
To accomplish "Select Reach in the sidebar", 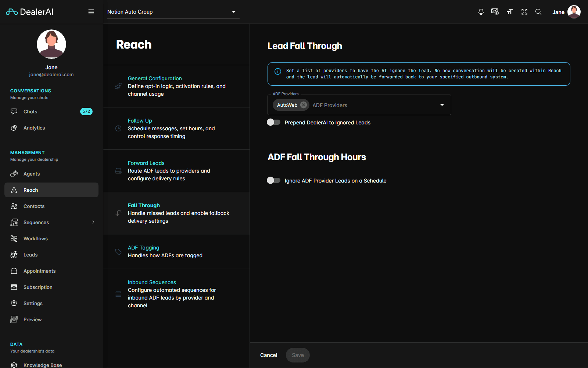I will coord(51,190).
